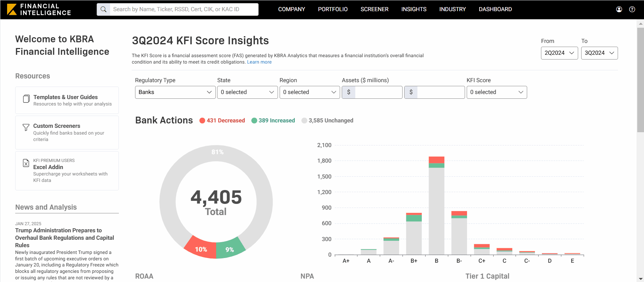The width and height of the screenshot is (644, 282).
Task: Click the C+ score bar in chart
Action: 482,250
